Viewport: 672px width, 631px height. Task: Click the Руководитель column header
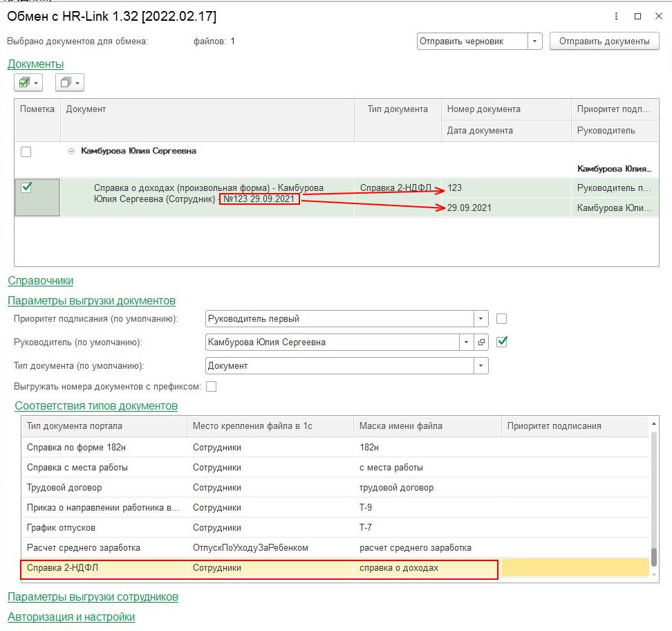[x=615, y=130]
